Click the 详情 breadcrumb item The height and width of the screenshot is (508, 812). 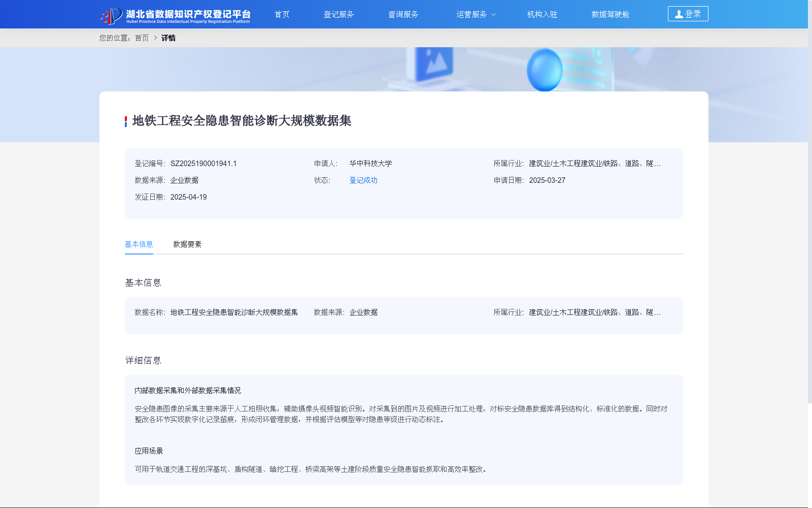click(x=168, y=38)
